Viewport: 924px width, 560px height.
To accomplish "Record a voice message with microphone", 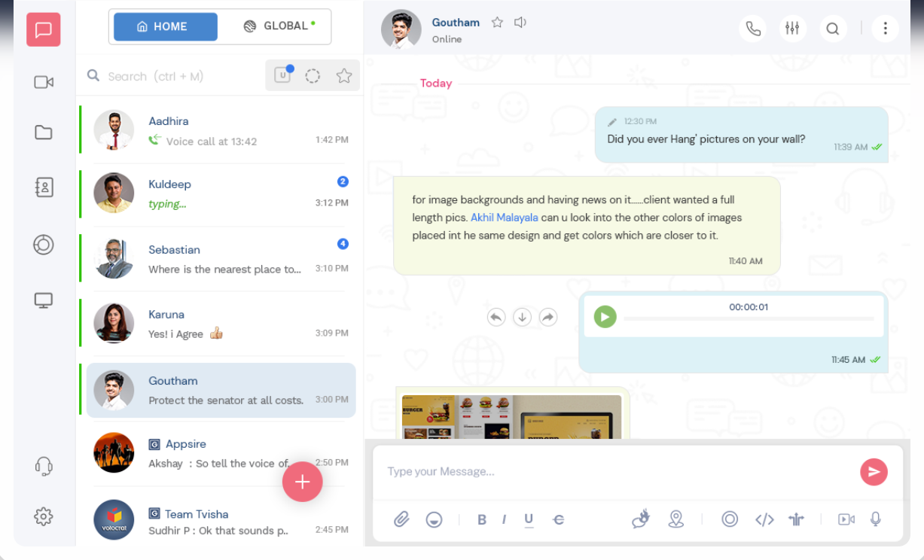I will pos(876,519).
